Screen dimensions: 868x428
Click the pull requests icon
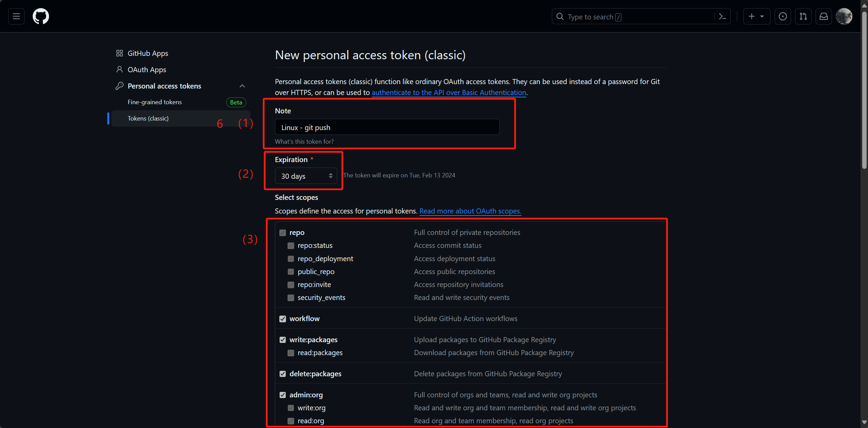tap(804, 17)
